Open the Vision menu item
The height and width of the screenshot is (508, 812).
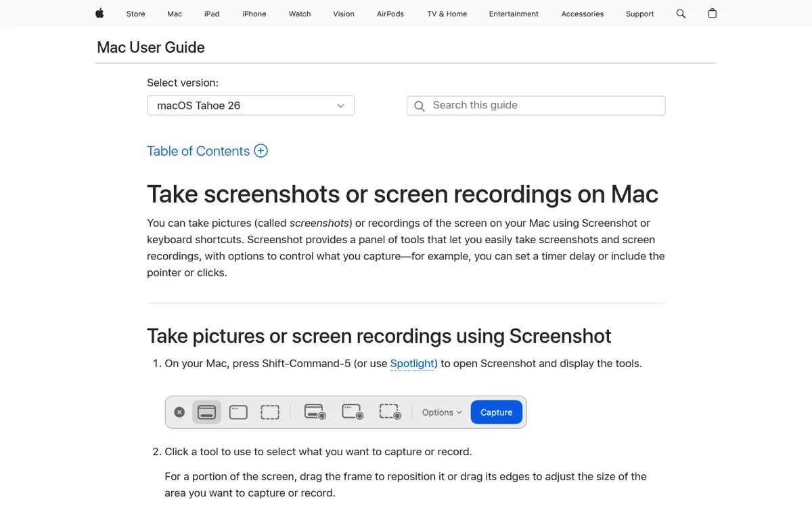(x=344, y=14)
